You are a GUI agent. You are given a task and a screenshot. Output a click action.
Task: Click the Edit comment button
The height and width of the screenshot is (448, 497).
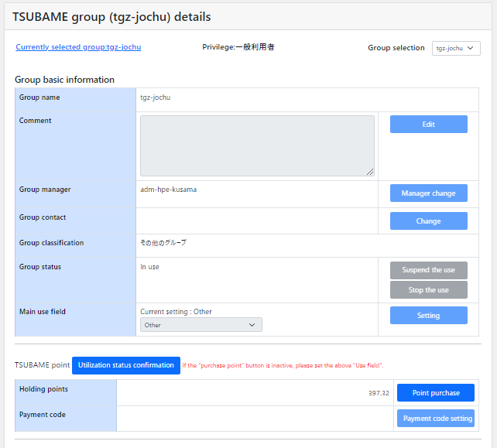click(429, 125)
